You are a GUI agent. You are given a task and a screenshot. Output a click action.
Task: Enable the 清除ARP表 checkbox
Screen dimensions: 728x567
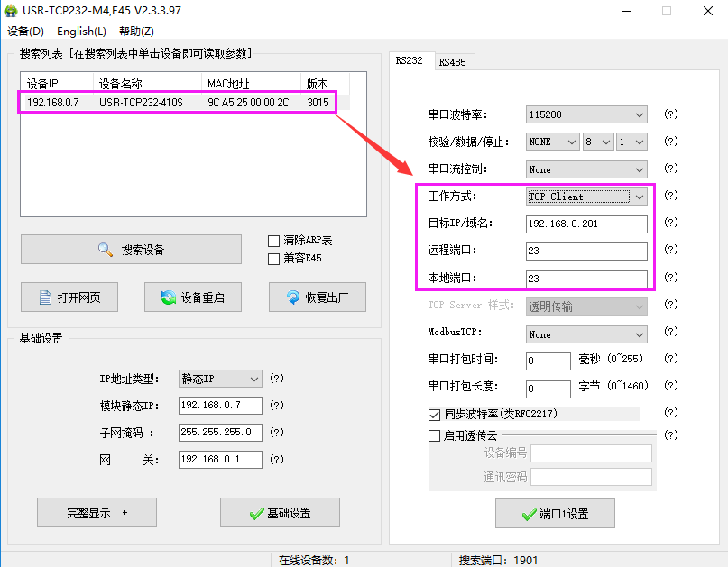[274, 241]
